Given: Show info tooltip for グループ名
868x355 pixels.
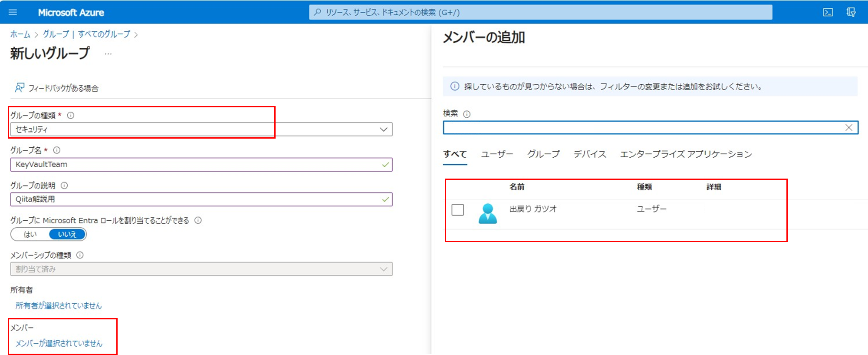Looking at the screenshot, I should coord(56,150).
